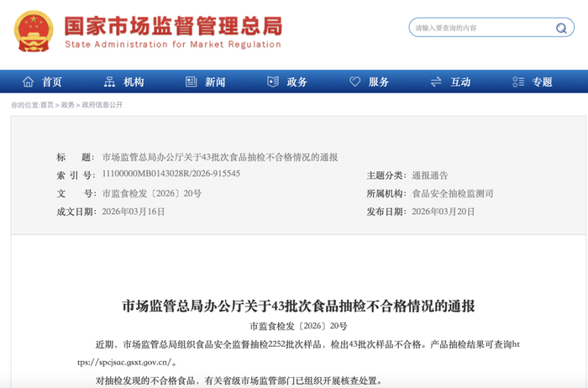Click the newspaper icon beside 新闻

pos(192,81)
